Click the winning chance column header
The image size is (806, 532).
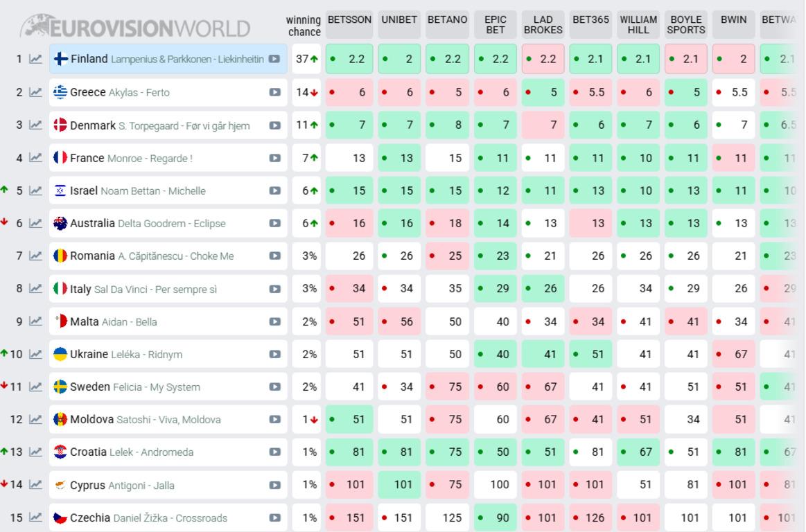pyautogui.click(x=304, y=26)
